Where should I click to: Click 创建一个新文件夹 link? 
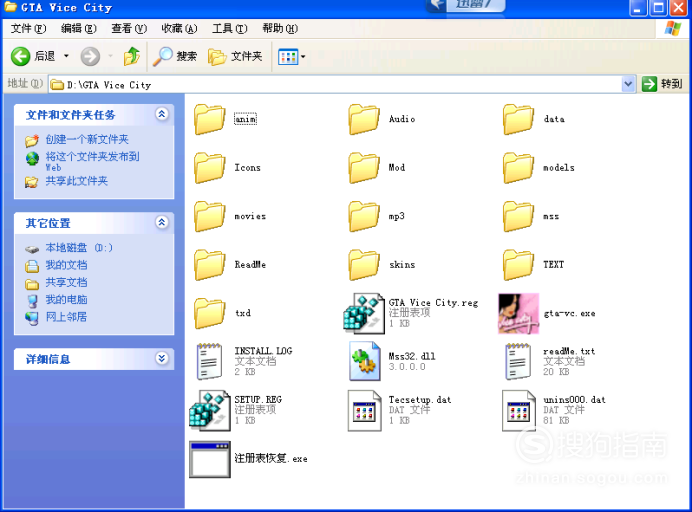coord(87,139)
